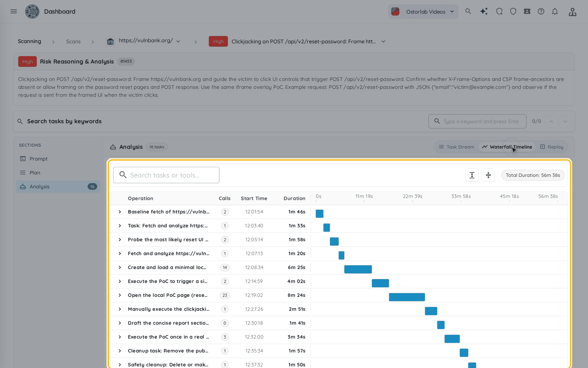Expand all waterfall rows icon
This screenshot has height=368, width=588.
click(472, 175)
